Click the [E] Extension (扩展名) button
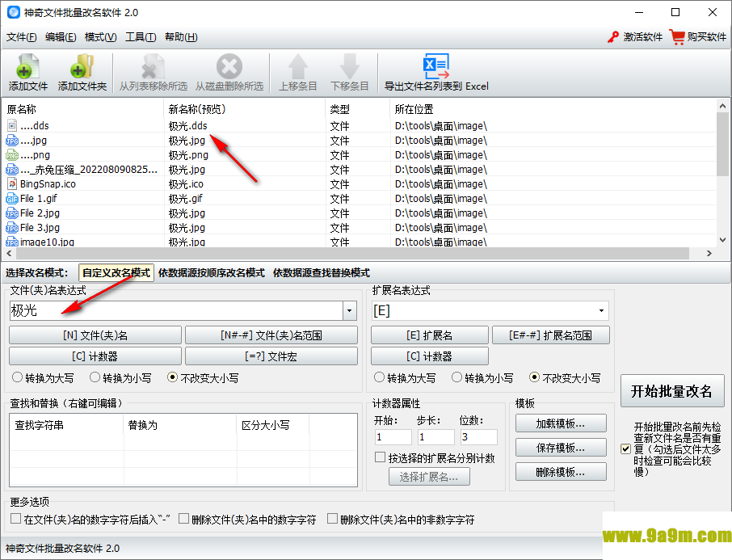The height and width of the screenshot is (560, 732). [x=430, y=335]
